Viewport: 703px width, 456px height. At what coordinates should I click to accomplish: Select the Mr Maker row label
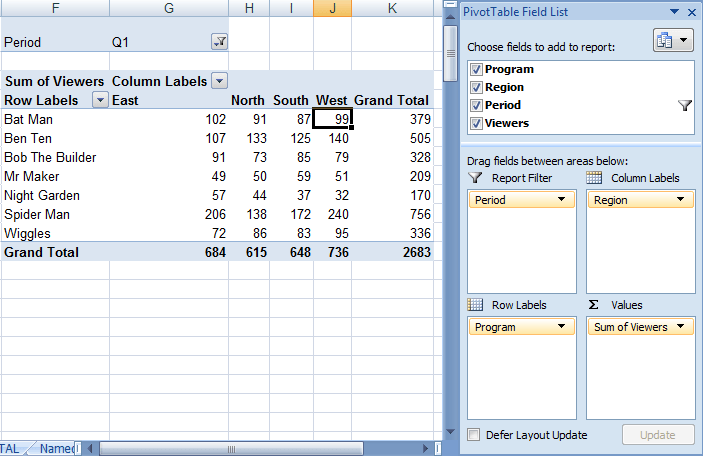coord(55,176)
